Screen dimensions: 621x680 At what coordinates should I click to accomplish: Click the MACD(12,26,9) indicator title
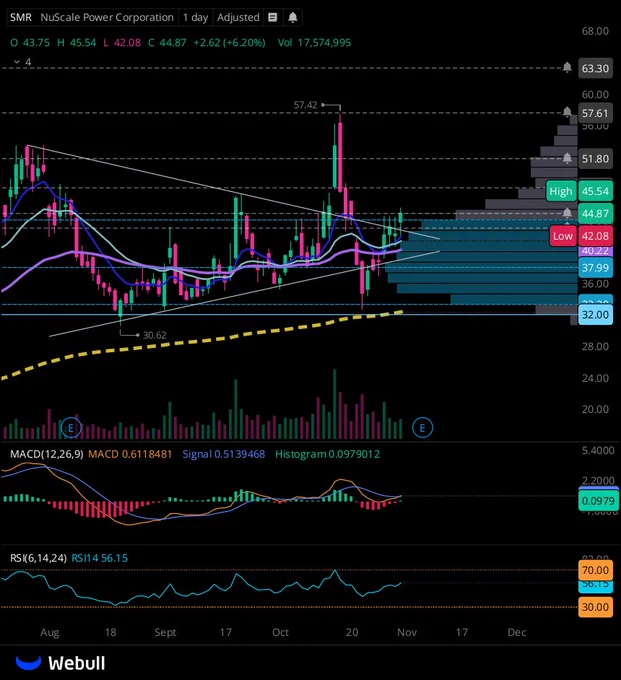(x=46, y=454)
